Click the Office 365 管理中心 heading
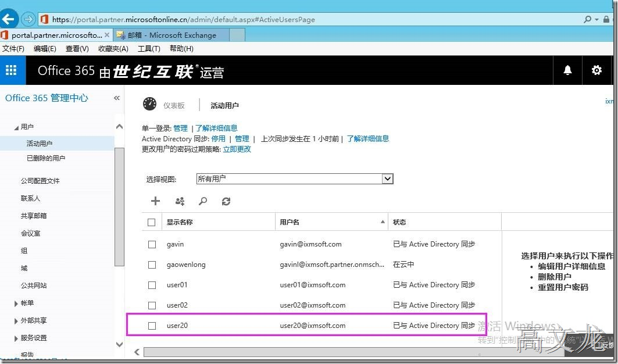The height and width of the screenshot is (364, 618). click(47, 98)
